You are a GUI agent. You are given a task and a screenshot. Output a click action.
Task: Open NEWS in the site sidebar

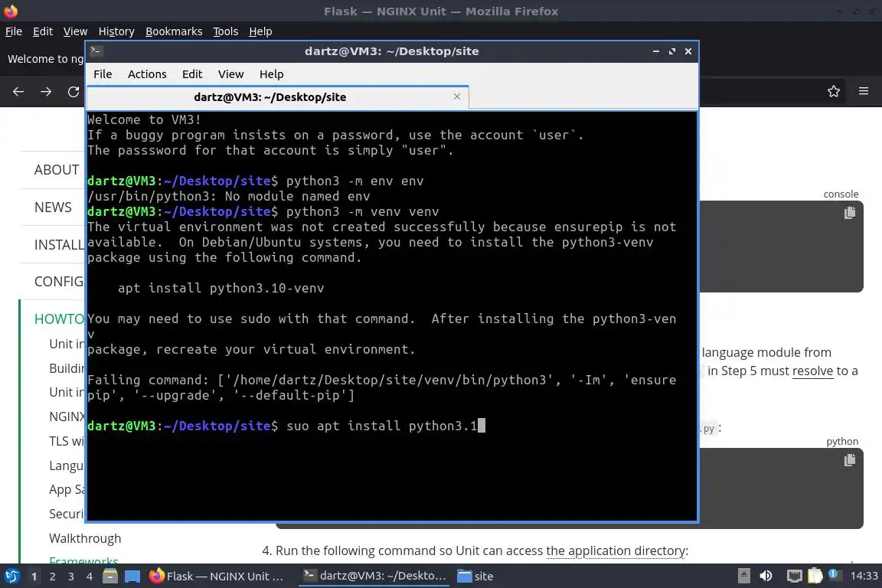[x=53, y=207]
